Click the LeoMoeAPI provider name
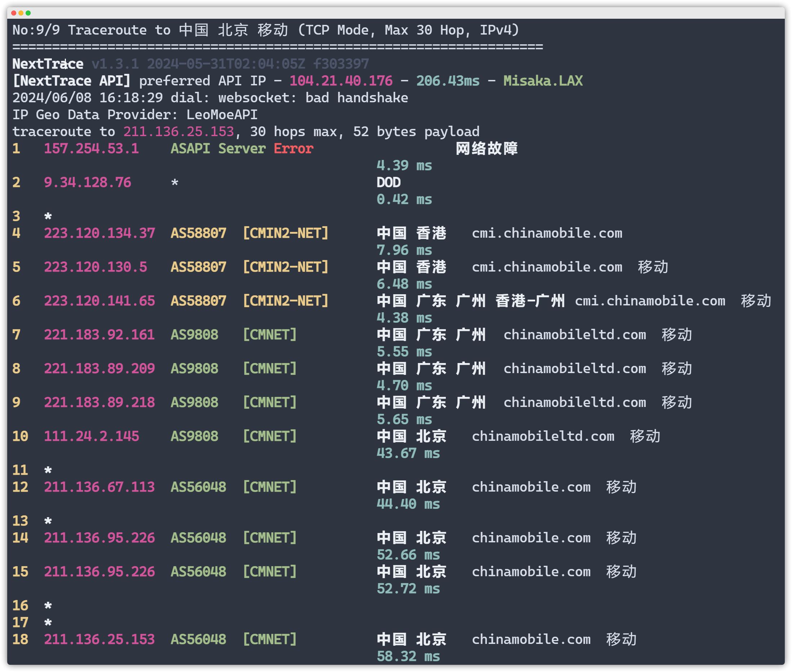792x672 pixels. click(222, 115)
